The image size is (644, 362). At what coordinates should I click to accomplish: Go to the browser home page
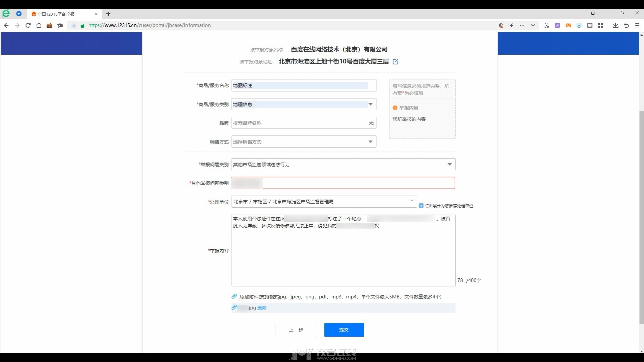pos(39,25)
